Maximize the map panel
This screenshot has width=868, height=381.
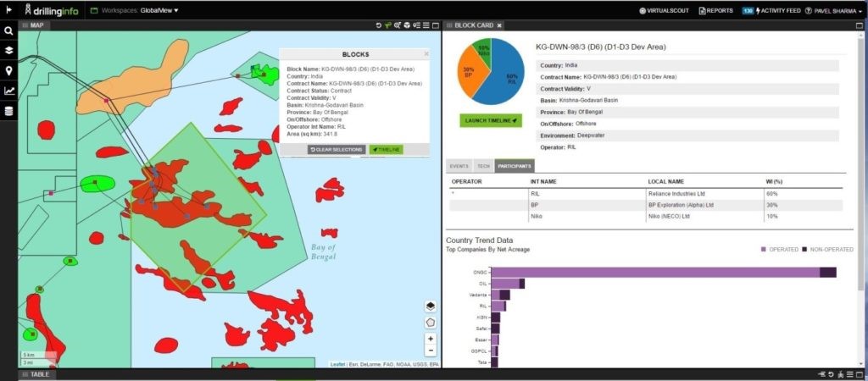[435, 25]
